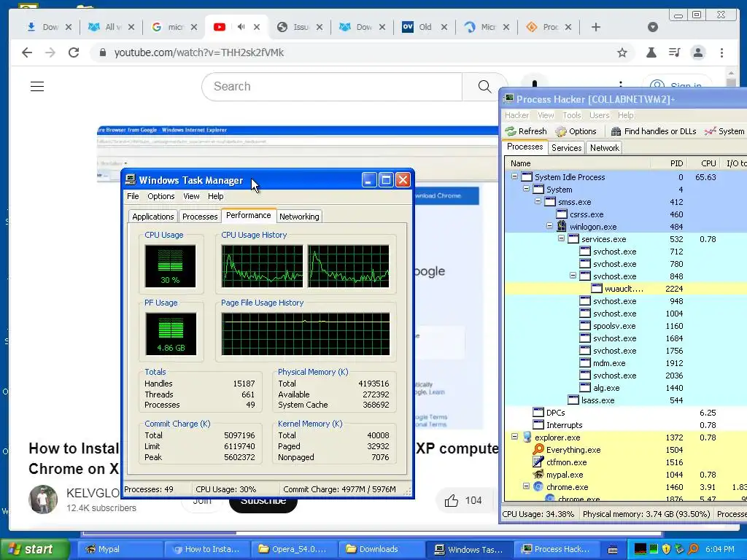The width and height of the screenshot is (747, 560).
Task: Open the Processes tab in Task Manager
Action: coord(200,217)
